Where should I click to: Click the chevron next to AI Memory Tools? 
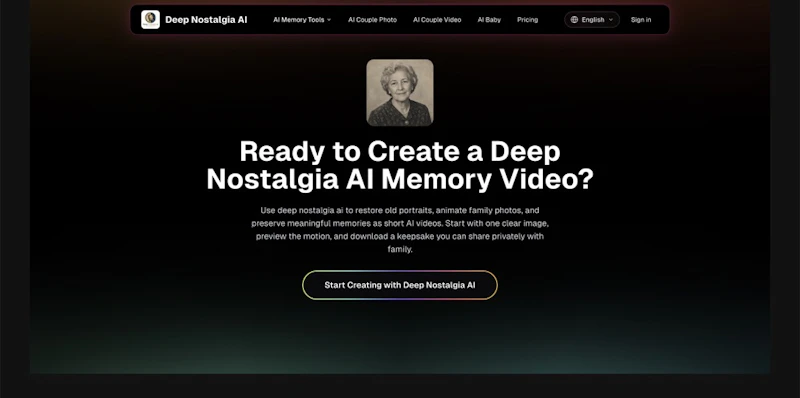tap(329, 20)
